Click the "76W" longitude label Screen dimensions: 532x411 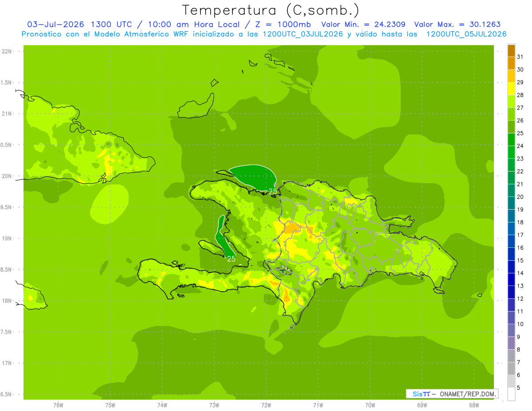[58, 405]
